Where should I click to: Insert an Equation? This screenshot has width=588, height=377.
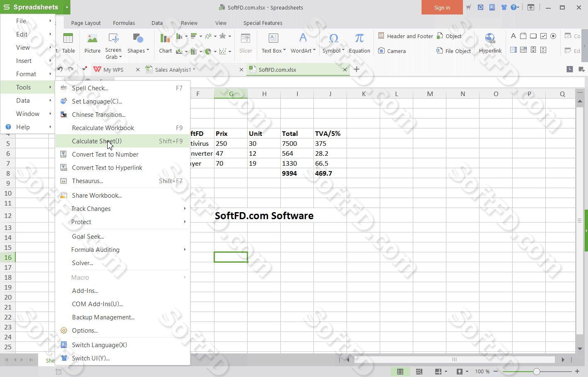[359, 43]
